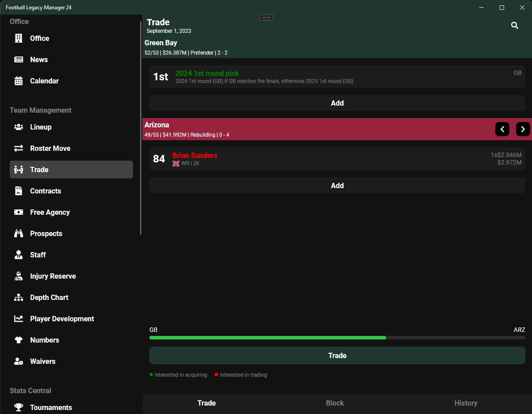Go to previous trade partner team
The width and height of the screenshot is (532, 414).
[x=502, y=129]
